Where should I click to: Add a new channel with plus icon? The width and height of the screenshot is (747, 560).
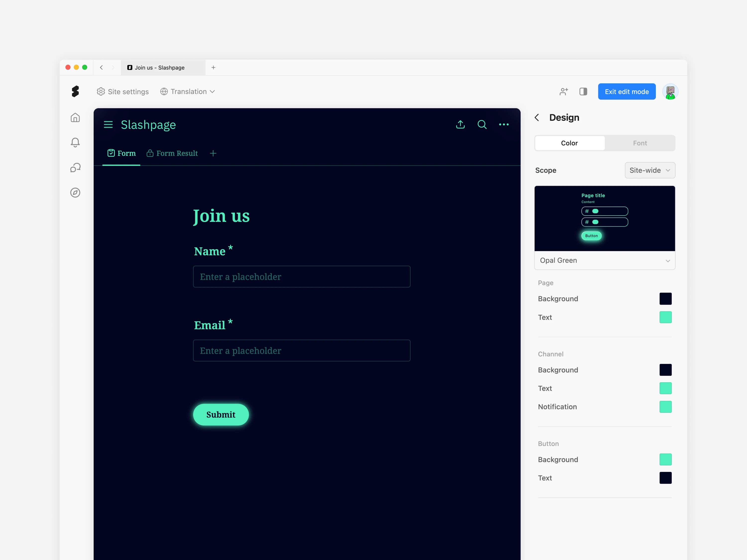pos(213,153)
